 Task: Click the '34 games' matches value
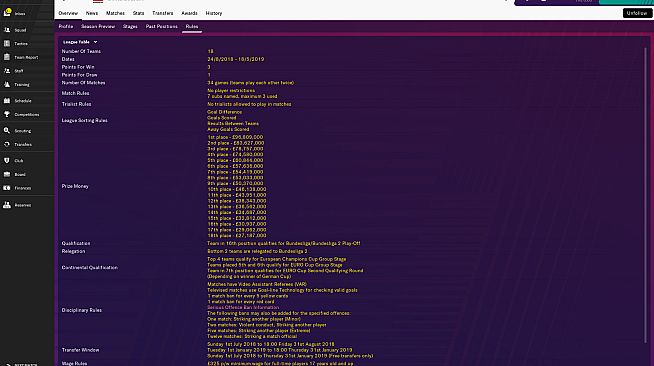pyautogui.click(x=251, y=83)
